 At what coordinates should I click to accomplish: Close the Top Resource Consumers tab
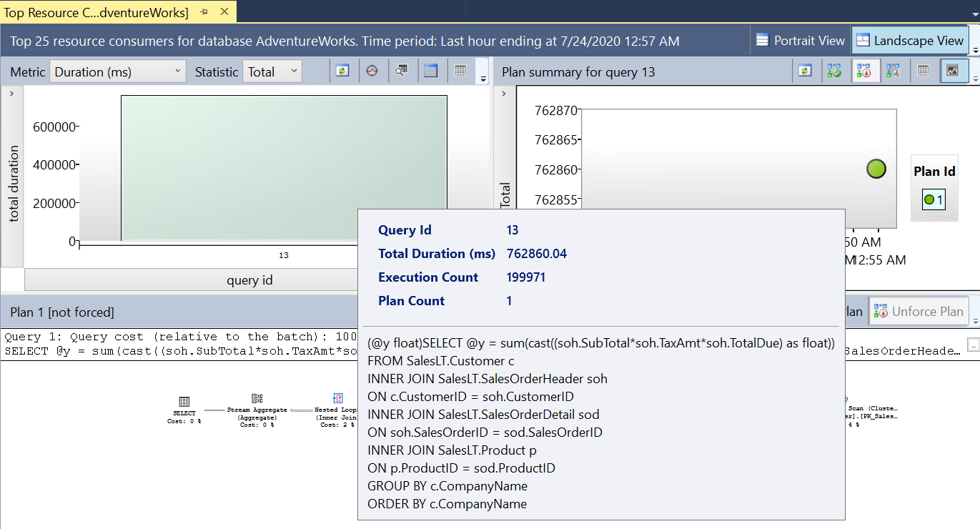pyautogui.click(x=224, y=12)
